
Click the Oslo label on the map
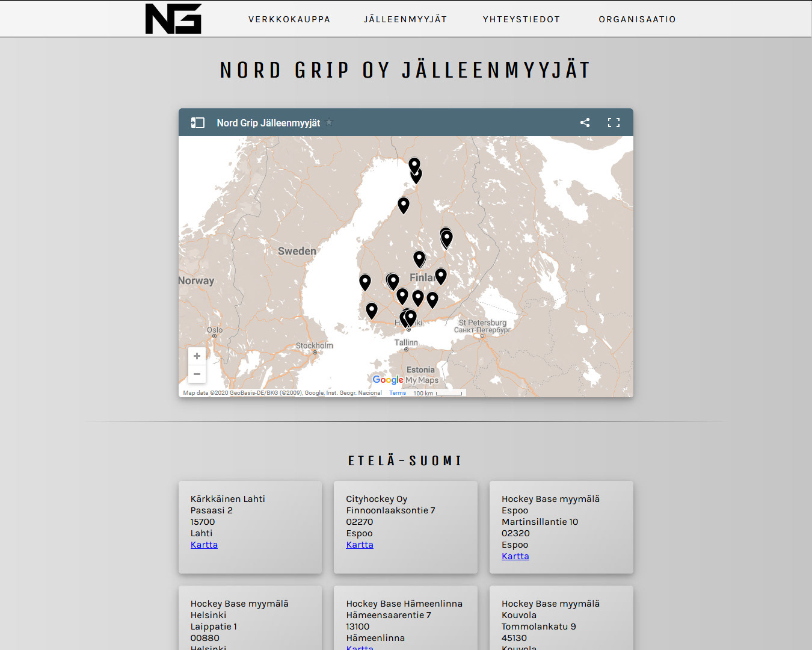click(x=215, y=330)
